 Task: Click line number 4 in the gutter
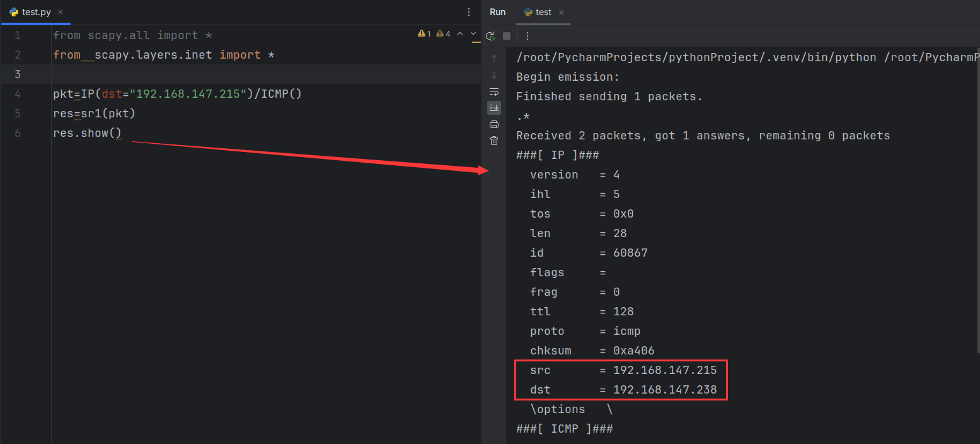18,94
